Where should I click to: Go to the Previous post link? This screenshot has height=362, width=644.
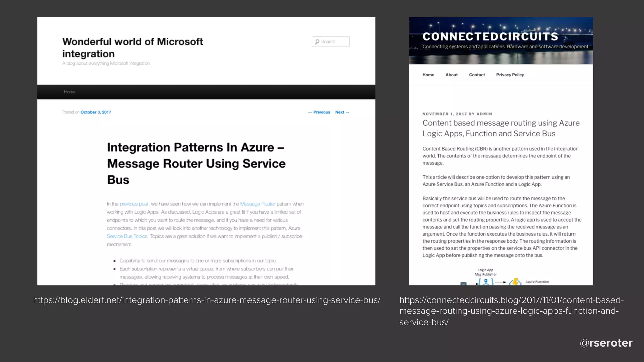319,112
